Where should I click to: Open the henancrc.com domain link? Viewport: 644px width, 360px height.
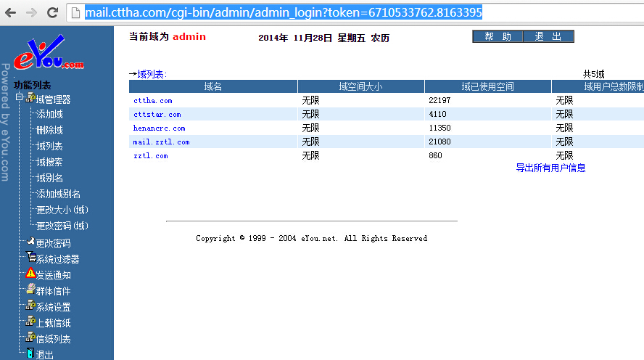pos(159,128)
